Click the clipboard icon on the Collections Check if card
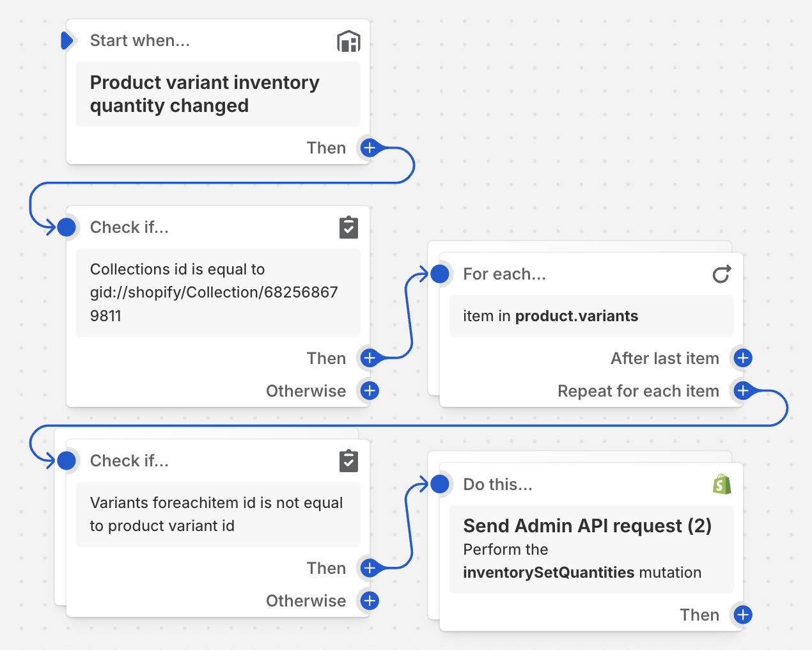Image resolution: width=812 pixels, height=650 pixels. (x=348, y=227)
